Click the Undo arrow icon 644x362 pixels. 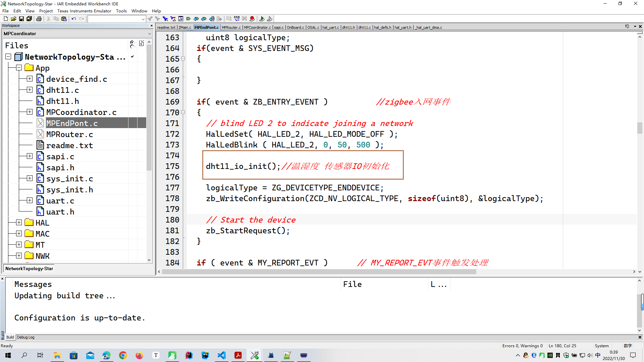click(74, 19)
